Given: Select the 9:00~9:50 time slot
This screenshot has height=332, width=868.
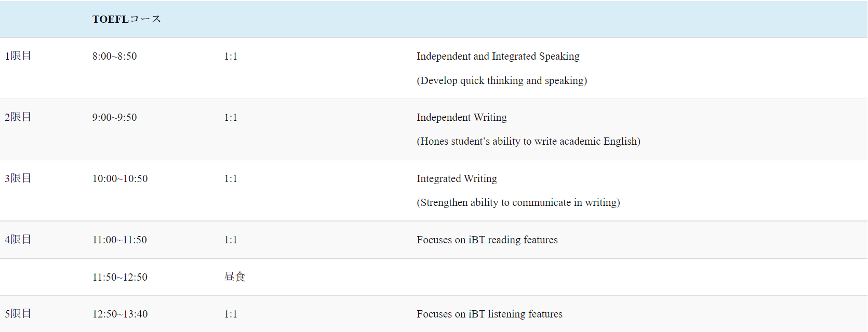Looking at the screenshot, I should 115,117.
